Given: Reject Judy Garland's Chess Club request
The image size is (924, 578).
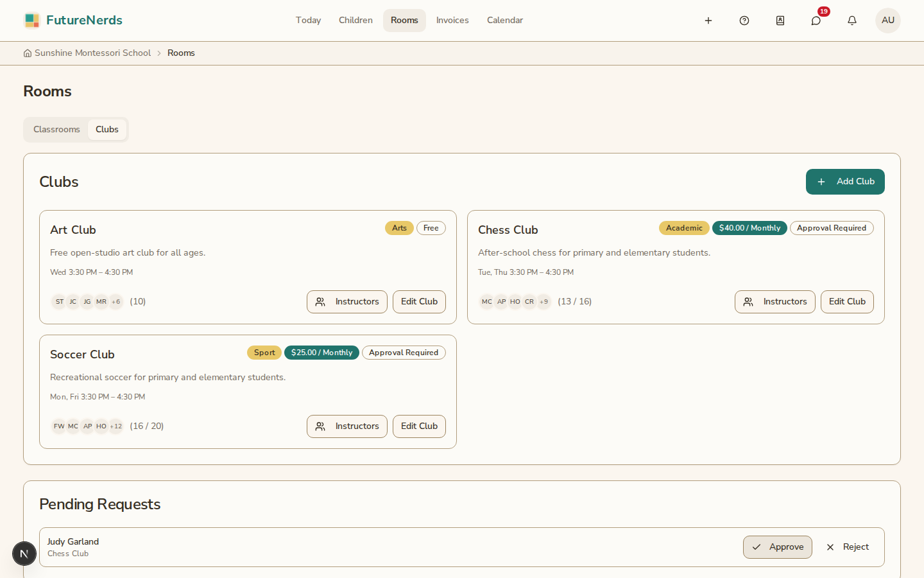Looking at the screenshot, I should coord(847,547).
